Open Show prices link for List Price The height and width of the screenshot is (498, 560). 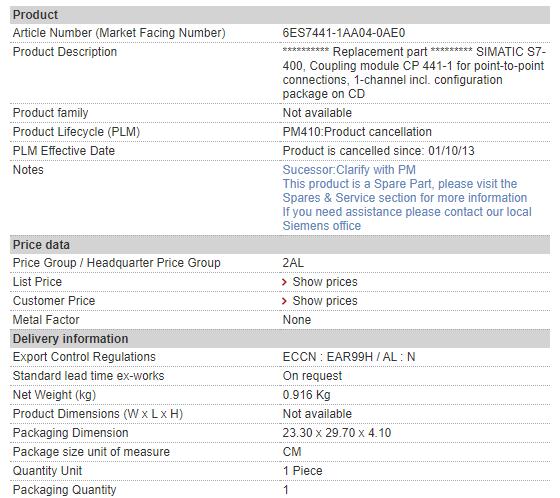click(325, 282)
